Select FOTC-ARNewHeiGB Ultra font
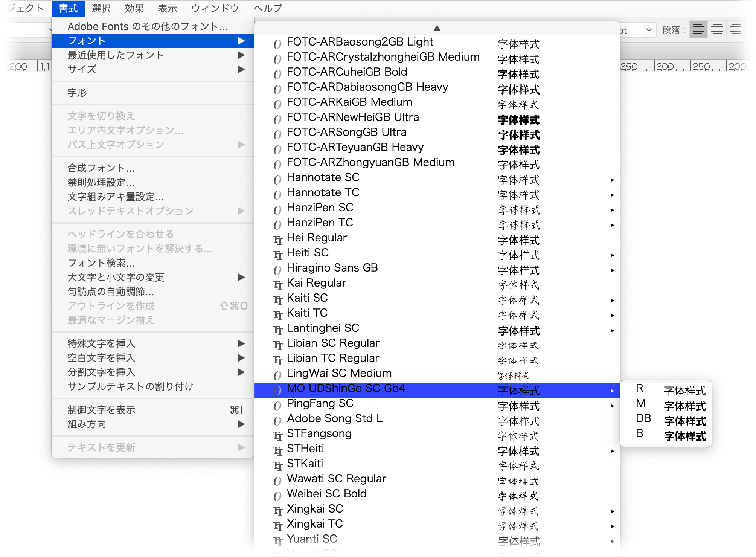756x557 pixels. click(437, 119)
